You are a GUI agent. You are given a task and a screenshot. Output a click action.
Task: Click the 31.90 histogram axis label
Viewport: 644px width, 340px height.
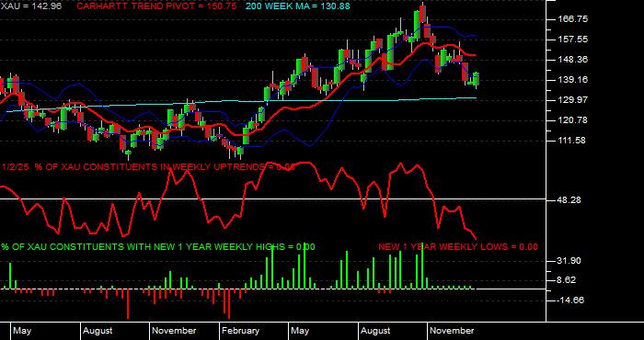click(569, 261)
